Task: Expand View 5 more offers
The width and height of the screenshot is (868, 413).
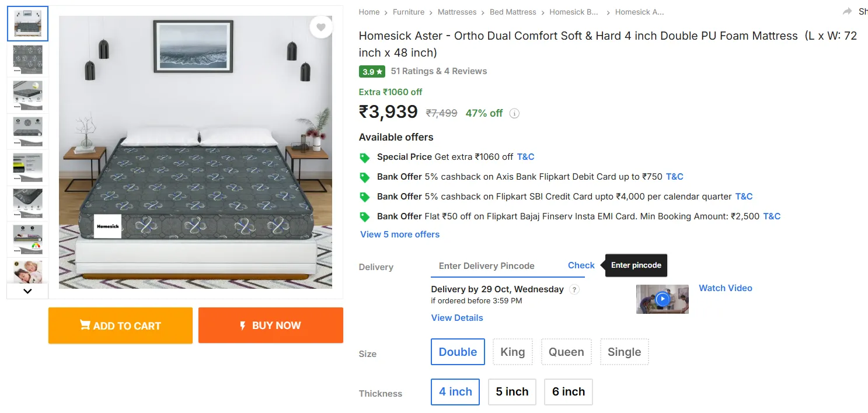Action: (x=400, y=235)
